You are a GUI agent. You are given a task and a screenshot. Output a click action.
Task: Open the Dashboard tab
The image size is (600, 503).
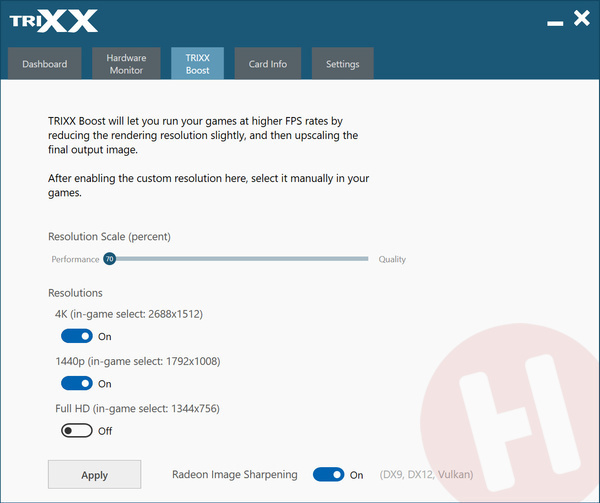point(44,63)
